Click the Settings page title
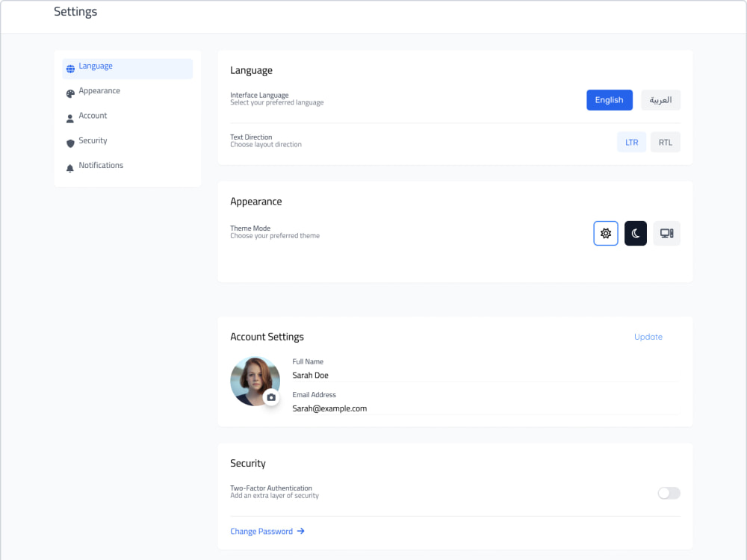The width and height of the screenshot is (747, 560). point(75,11)
